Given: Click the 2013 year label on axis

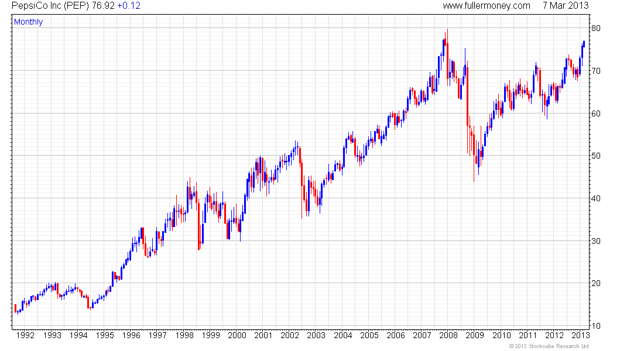Looking at the screenshot, I should click(580, 335).
